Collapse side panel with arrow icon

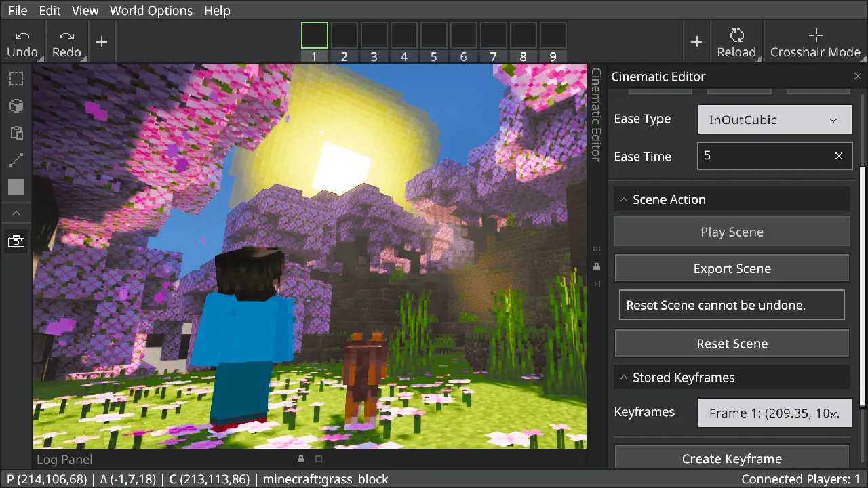[597, 283]
